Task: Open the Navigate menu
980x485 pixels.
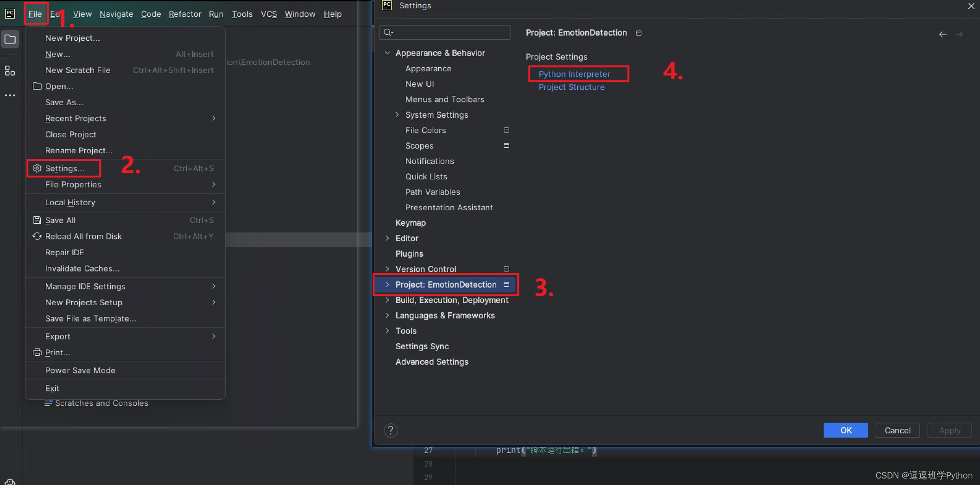Action: 116,14
